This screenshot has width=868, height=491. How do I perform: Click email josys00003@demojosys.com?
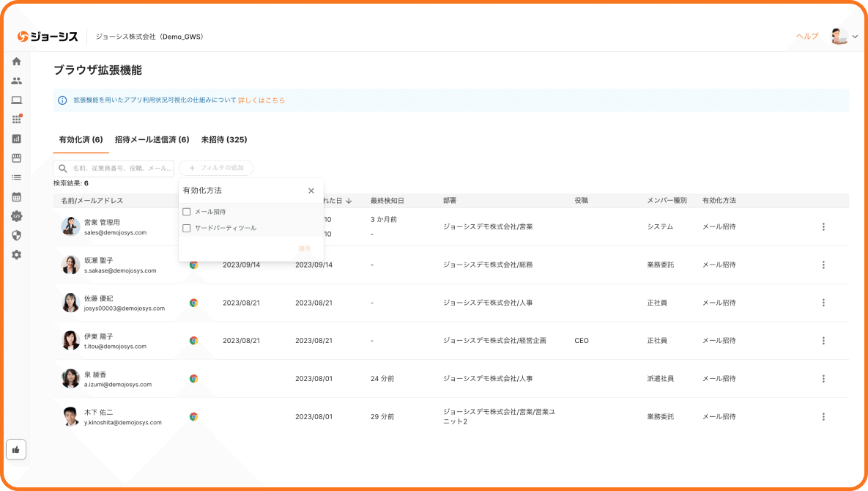[125, 309]
